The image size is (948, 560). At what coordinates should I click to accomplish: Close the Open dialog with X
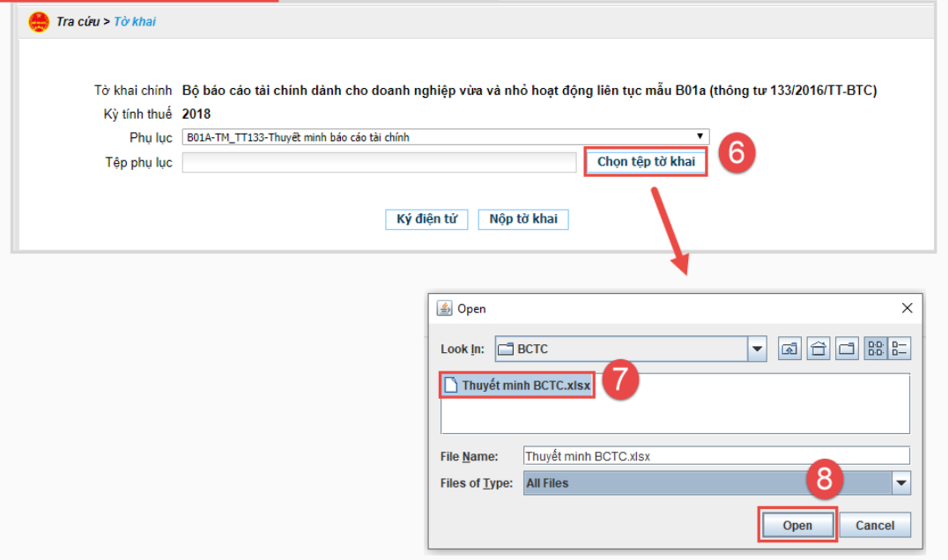[x=907, y=308]
